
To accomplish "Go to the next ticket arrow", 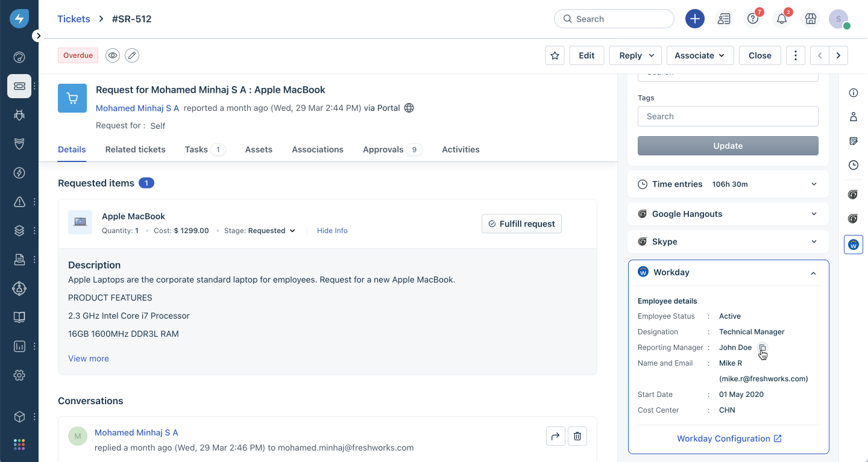I will point(838,55).
